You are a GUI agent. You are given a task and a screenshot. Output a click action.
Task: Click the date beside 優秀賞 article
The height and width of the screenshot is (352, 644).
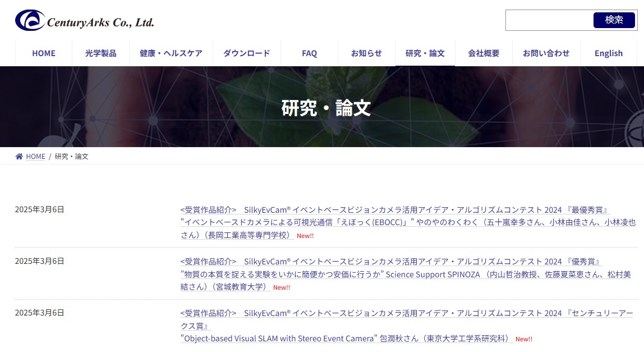(x=39, y=261)
